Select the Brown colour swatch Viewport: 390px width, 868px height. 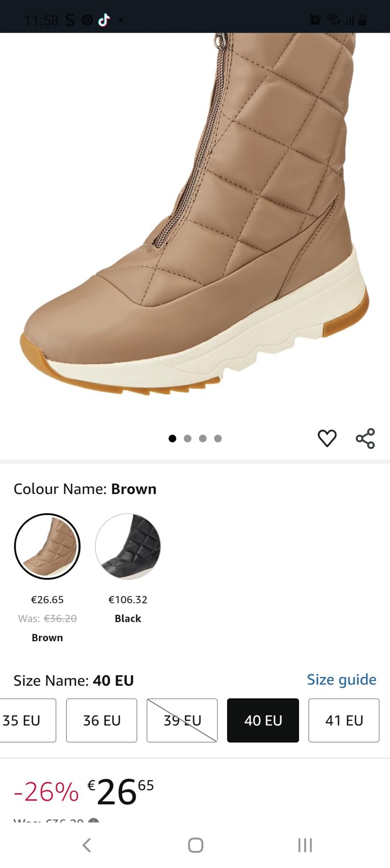pos(47,546)
